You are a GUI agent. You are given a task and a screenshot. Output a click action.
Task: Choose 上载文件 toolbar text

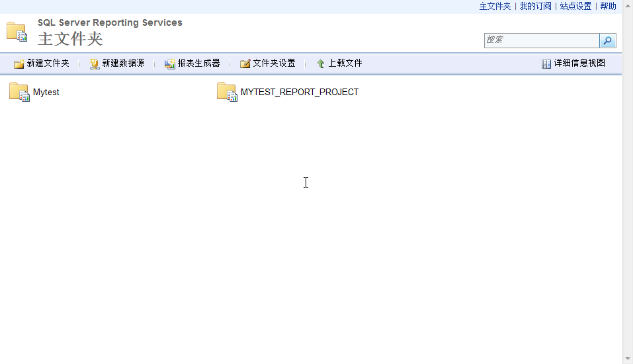[345, 63]
